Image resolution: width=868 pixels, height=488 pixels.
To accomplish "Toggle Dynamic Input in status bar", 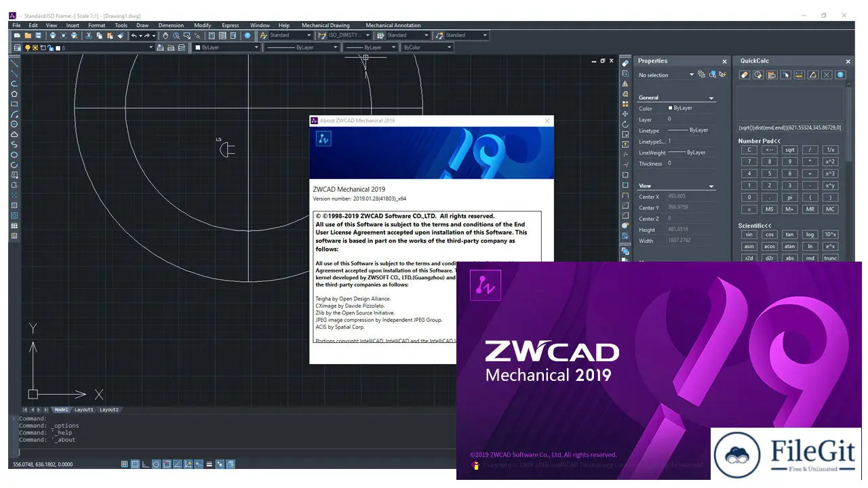I will point(199,464).
